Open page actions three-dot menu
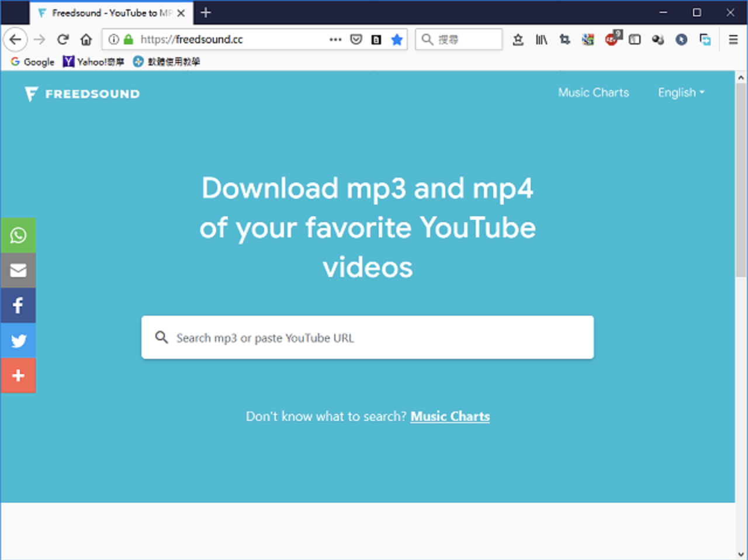This screenshot has width=748, height=560. click(335, 39)
